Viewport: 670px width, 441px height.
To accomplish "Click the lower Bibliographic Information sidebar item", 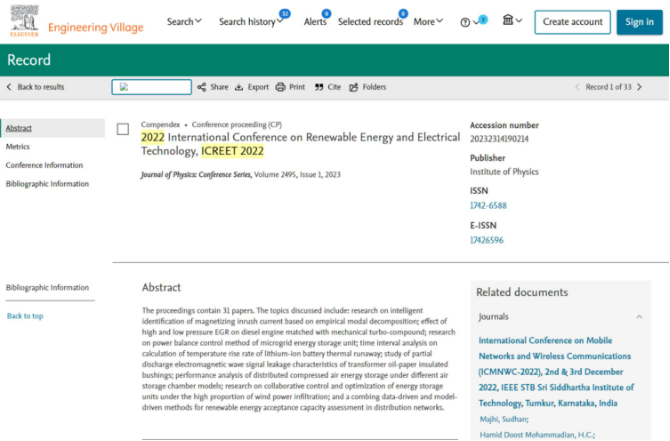I will [47, 288].
